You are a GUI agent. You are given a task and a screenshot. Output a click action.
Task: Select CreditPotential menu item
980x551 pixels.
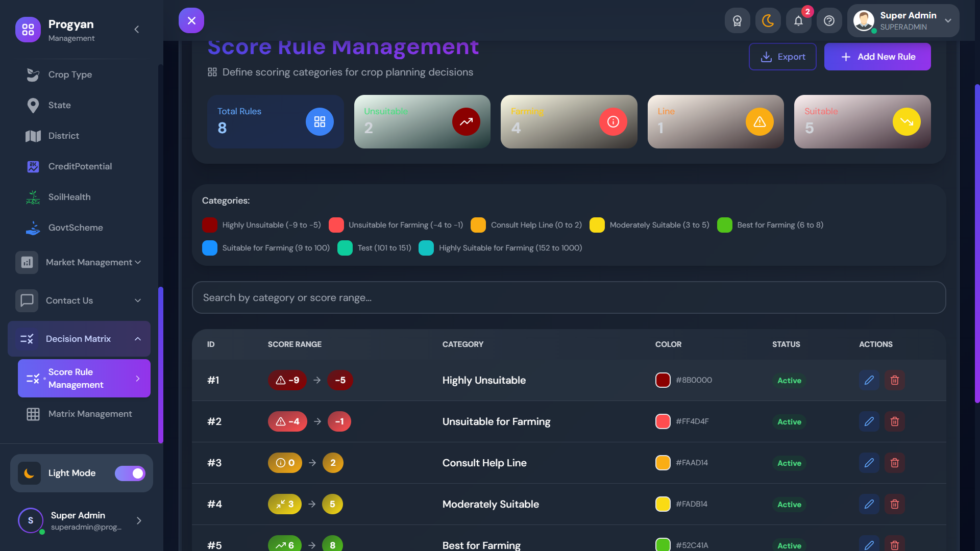click(80, 166)
